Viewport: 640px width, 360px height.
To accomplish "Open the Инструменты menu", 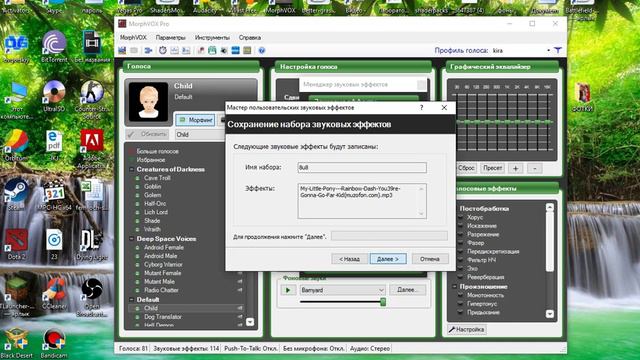I will tap(212, 38).
